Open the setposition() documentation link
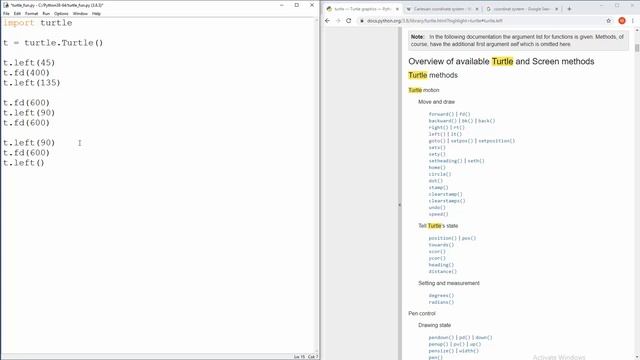 click(497, 141)
